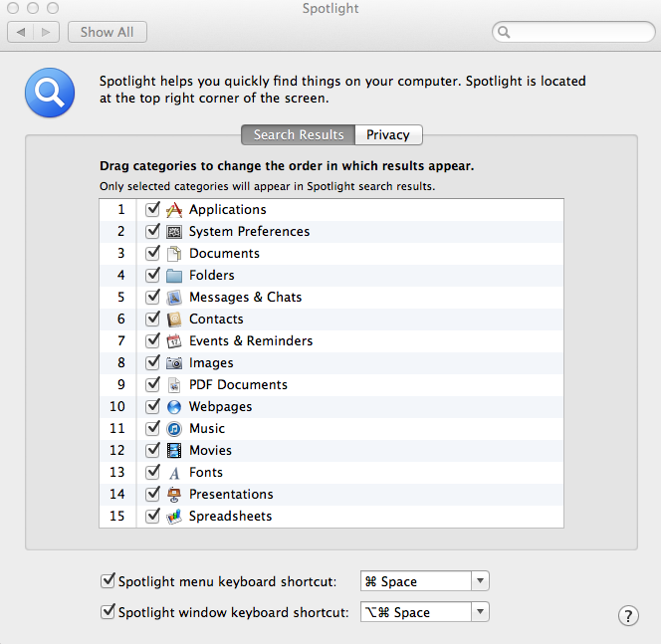
Task: Click the Contacts address book icon
Action: [x=174, y=320]
